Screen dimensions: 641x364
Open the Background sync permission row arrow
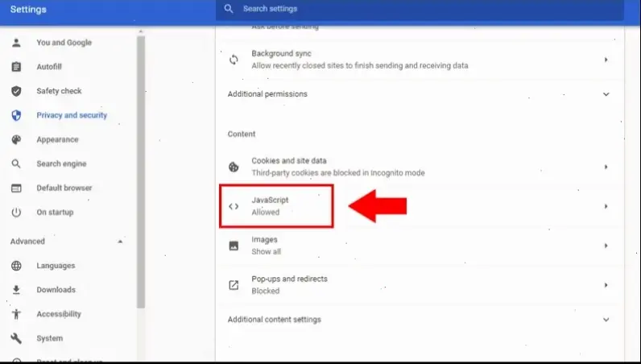click(x=606, y=60)
